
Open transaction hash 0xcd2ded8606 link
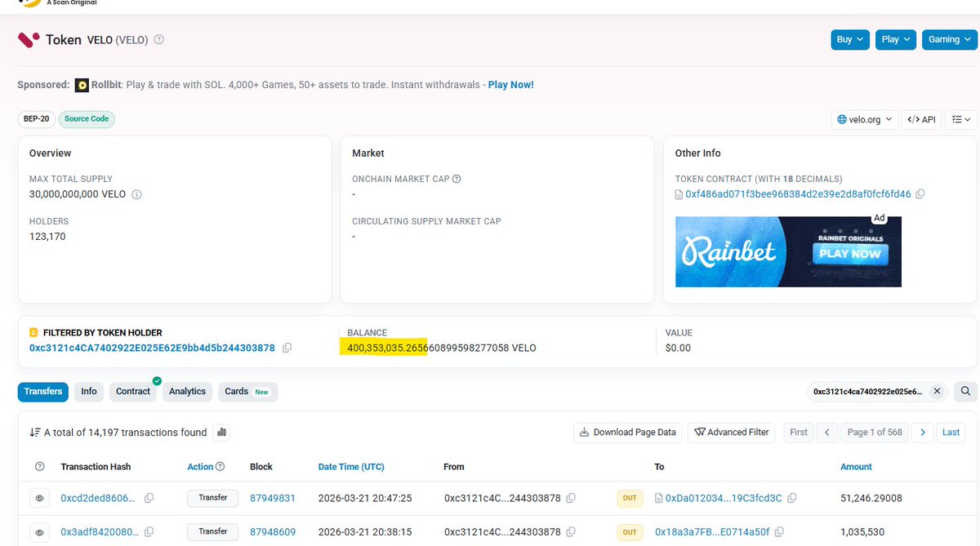coord(99,498)
